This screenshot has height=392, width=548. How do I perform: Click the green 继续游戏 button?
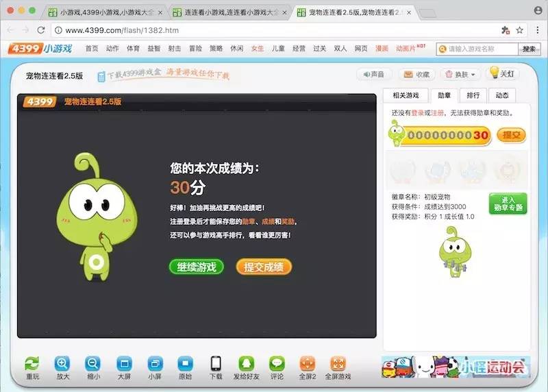[197, 267]
